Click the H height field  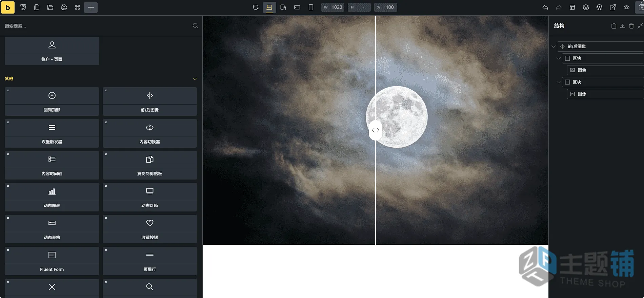pyautogui.click(x=359, y=7)
